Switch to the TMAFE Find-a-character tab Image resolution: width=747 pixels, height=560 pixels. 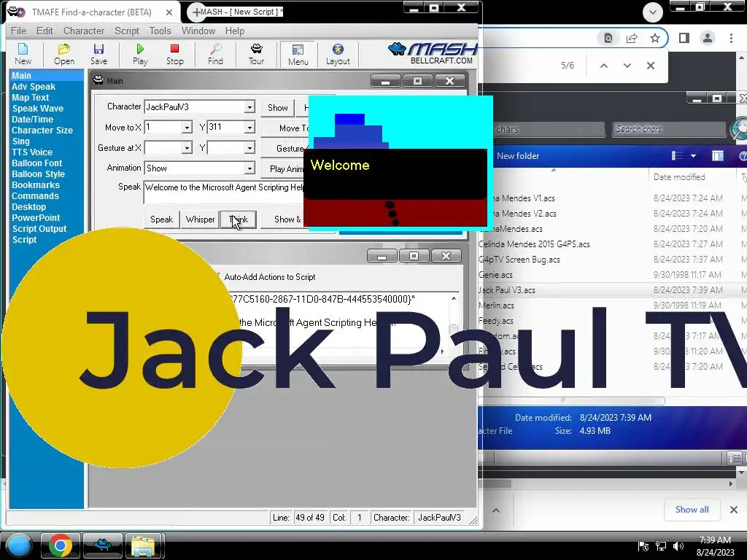[91, 12]
